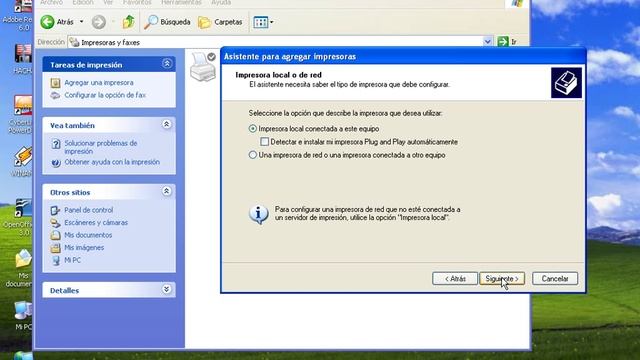Image resolution: width=640 pixels, height=360 pixels.
Task: Expand the Detalles panel
Action: (167, 289)
